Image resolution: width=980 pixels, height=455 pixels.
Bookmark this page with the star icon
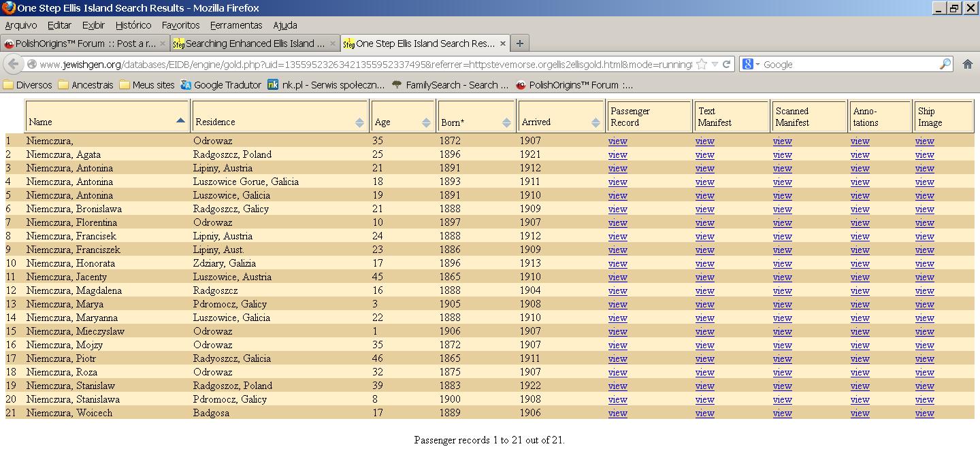(702, 65)
